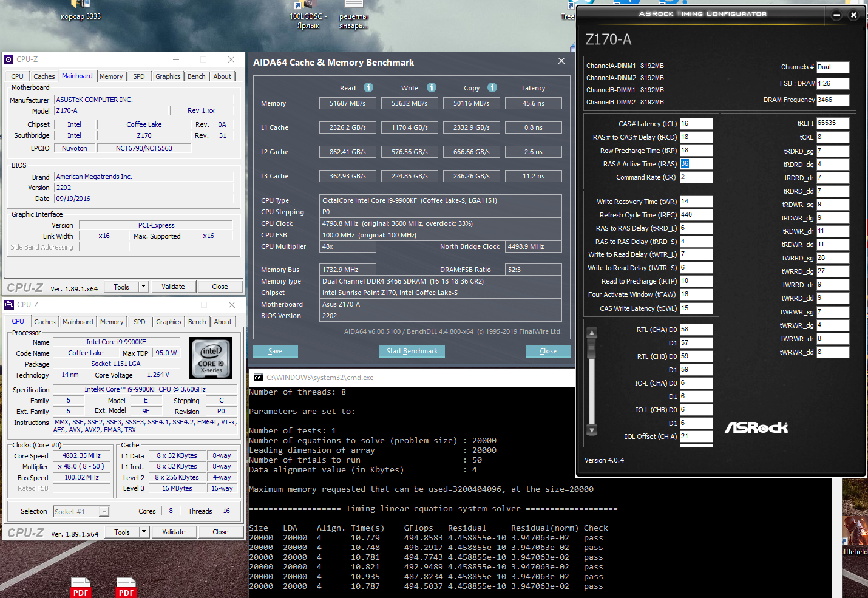Image resolution: width=868 pixels, height=598 pixels.
Task: Click the Memory Type value in AIDA64
Action: [441, 281]
